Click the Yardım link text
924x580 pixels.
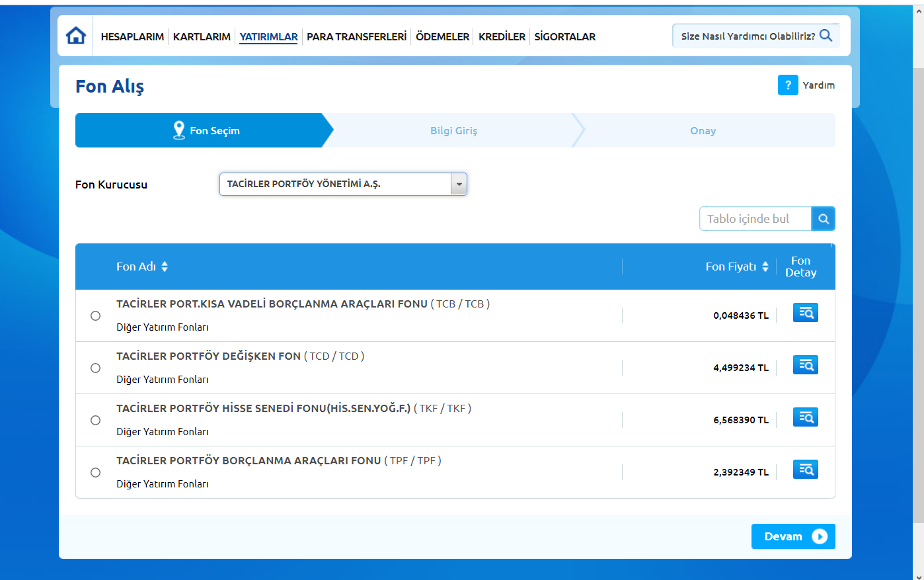point(819,85)
